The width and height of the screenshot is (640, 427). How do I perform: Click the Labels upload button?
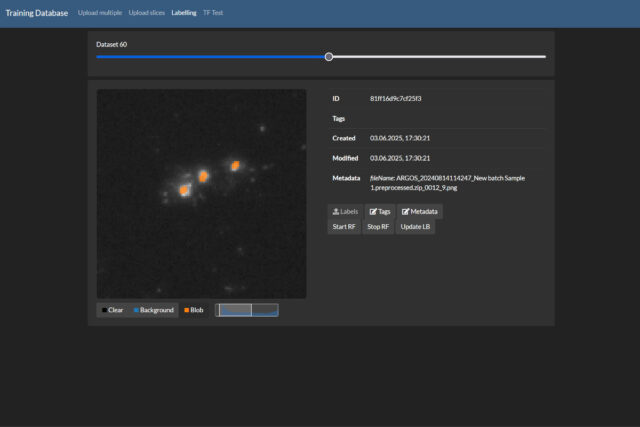(344, 212)
